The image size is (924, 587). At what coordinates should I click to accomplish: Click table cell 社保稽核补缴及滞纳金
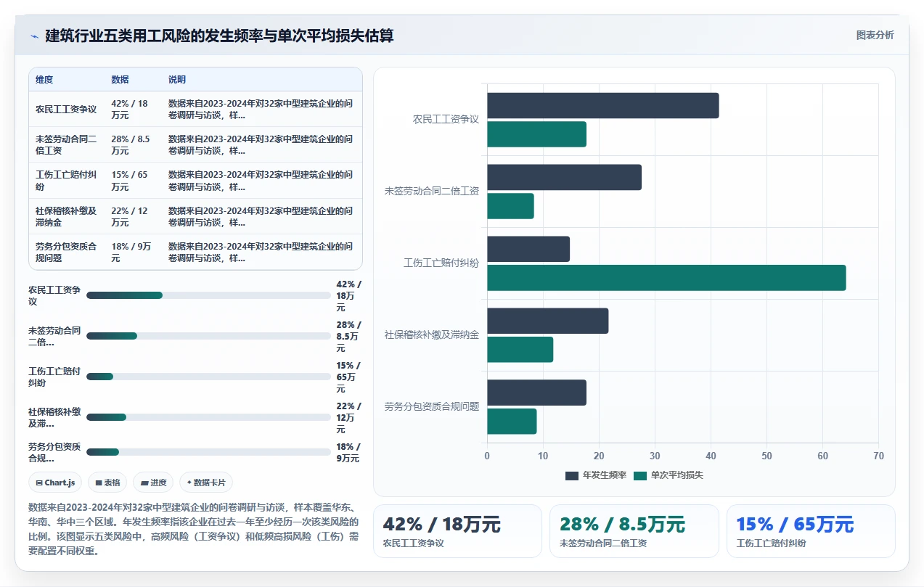[x=66, y=216]
